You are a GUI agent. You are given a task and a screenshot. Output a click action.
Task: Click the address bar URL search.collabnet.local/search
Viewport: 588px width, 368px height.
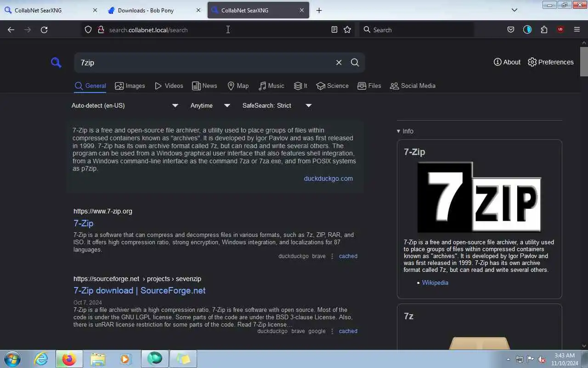point(148,30)
